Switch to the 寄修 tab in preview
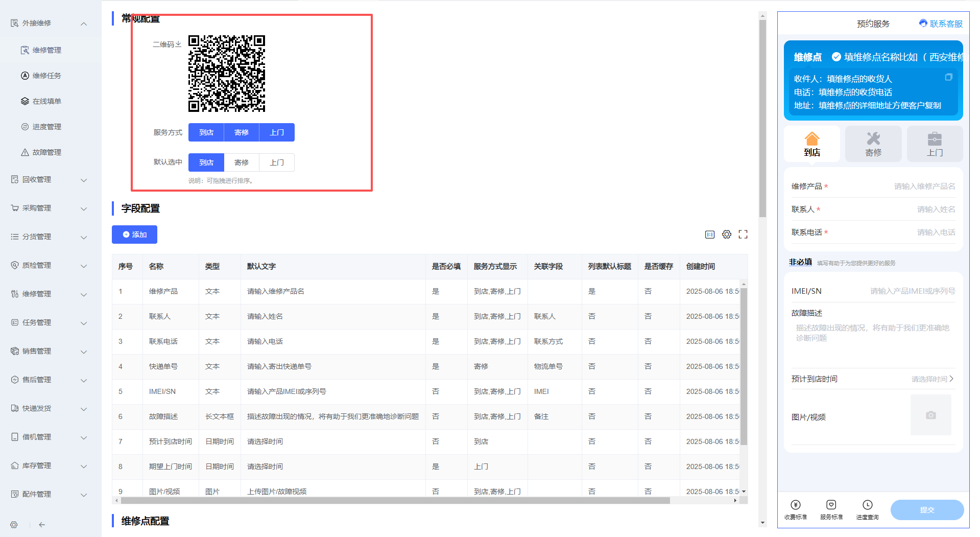The width and height of the screenshot is (980, 537). click(873, 144)
